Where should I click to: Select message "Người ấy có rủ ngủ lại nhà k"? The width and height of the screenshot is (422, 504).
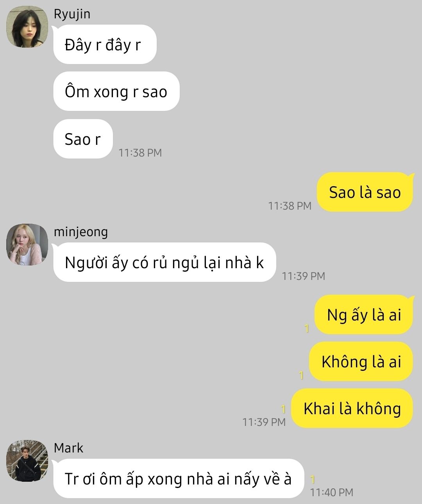click(165, 262)
